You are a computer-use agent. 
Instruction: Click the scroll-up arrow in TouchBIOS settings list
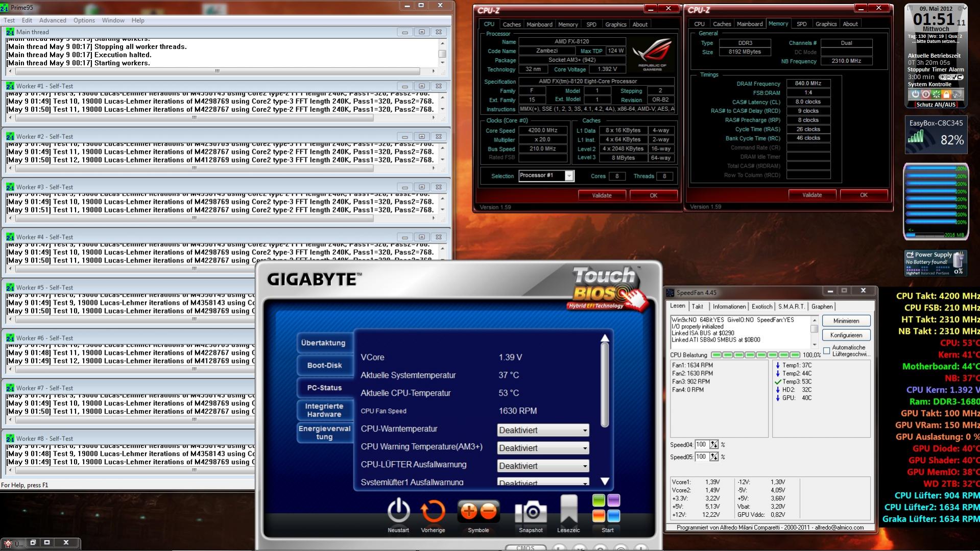click(605, 338)
